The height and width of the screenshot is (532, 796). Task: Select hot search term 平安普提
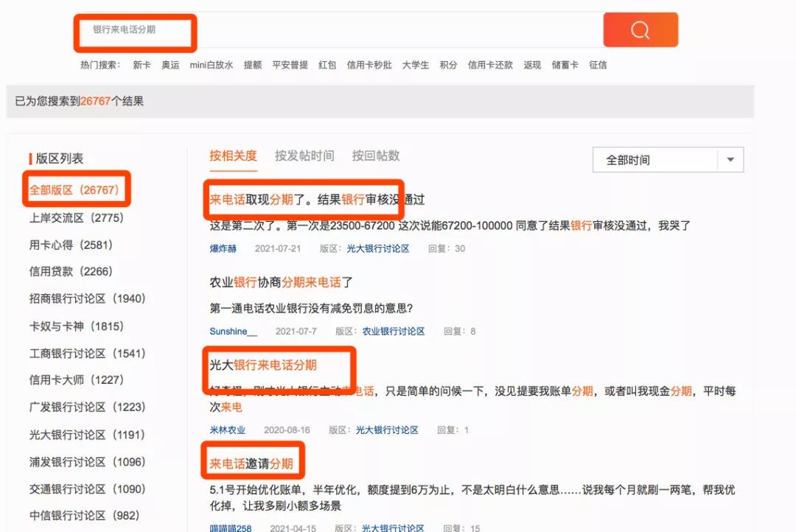(290, 65)
